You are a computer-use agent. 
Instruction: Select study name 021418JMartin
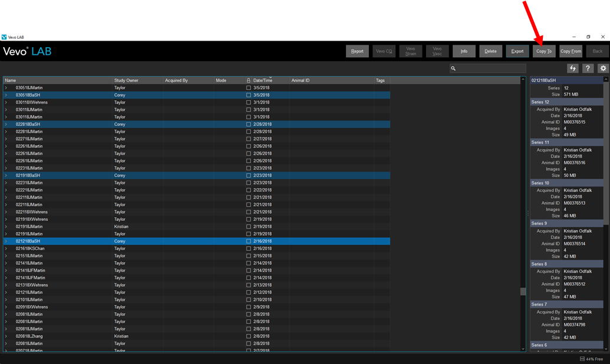(29, 263)
